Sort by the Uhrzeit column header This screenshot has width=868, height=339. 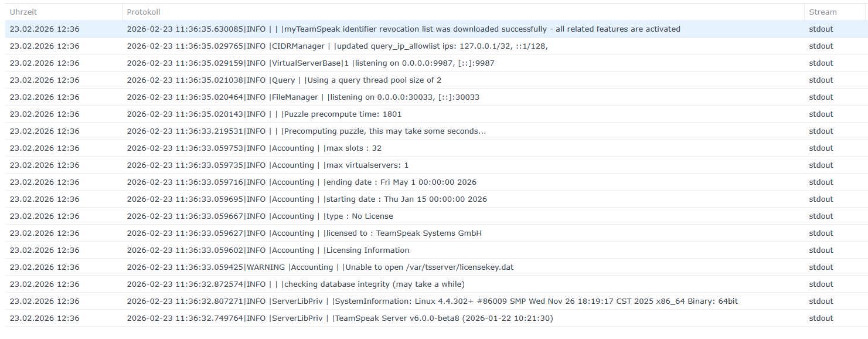click(23, 12)
